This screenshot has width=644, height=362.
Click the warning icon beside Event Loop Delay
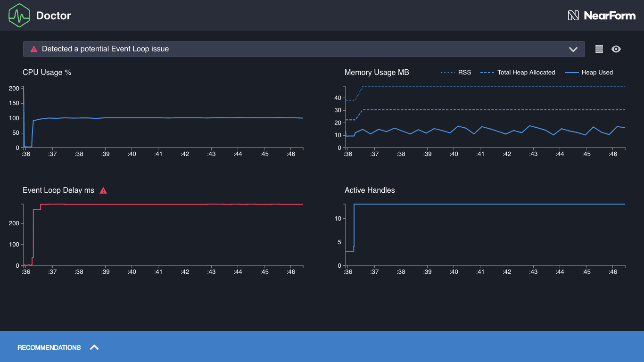(x=103, y=190)
